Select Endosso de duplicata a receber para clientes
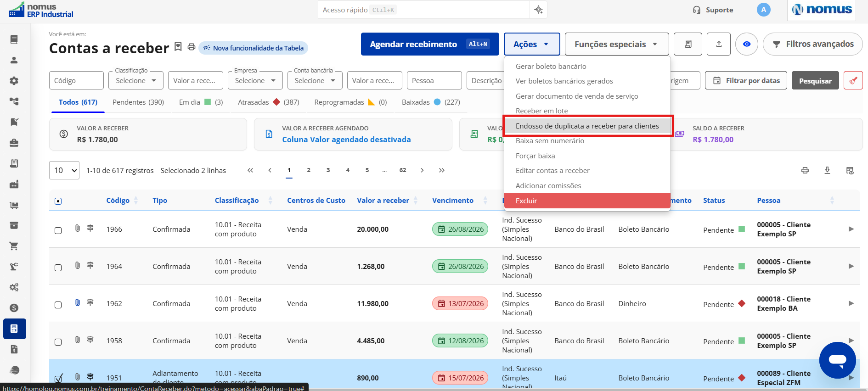Screen dimensions: 868x391 coord(587,126)
